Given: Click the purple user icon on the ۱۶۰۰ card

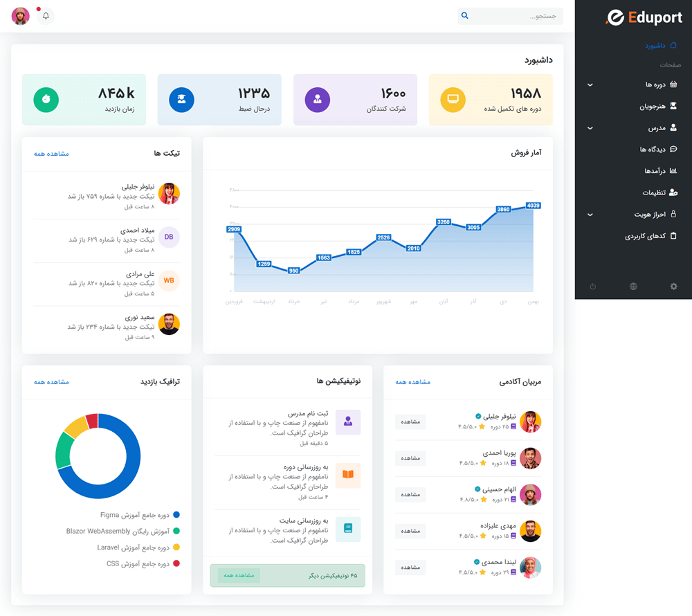Looking at the screenshot, I should 318,100.
